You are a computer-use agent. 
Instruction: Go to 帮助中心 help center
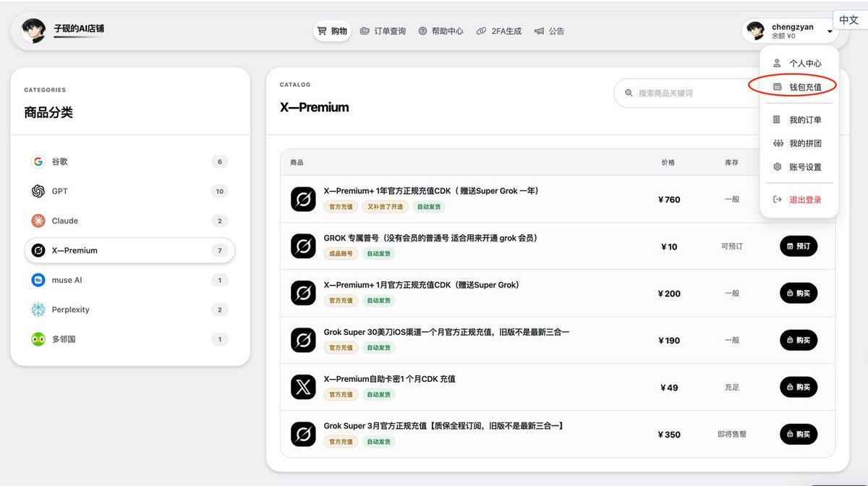tap(441, 31)
